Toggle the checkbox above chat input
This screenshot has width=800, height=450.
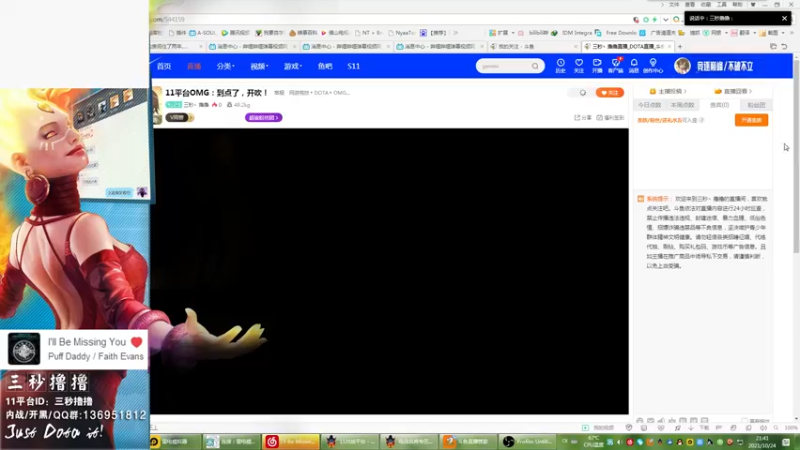coord(744,421)
